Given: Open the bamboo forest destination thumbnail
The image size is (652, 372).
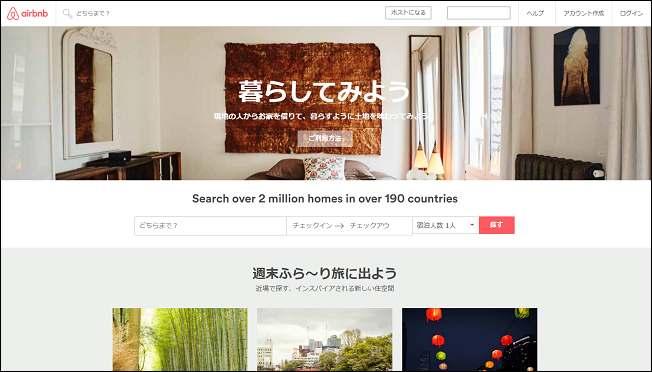Looking at the screenshot, I should coord(180,339).
